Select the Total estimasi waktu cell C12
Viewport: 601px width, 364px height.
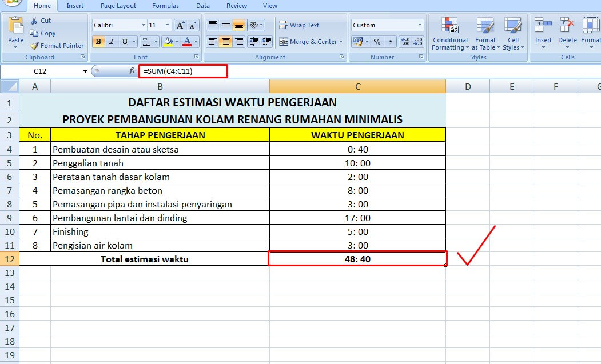[357, 258]
